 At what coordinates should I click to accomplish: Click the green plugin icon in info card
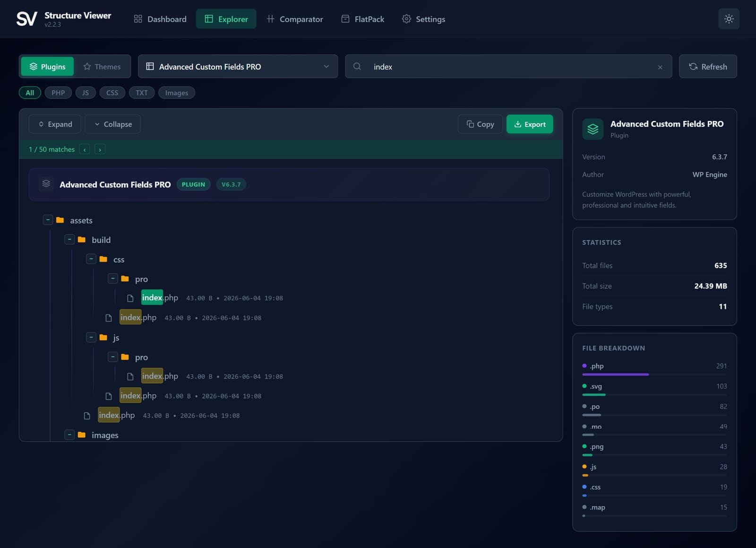point(593,129)
